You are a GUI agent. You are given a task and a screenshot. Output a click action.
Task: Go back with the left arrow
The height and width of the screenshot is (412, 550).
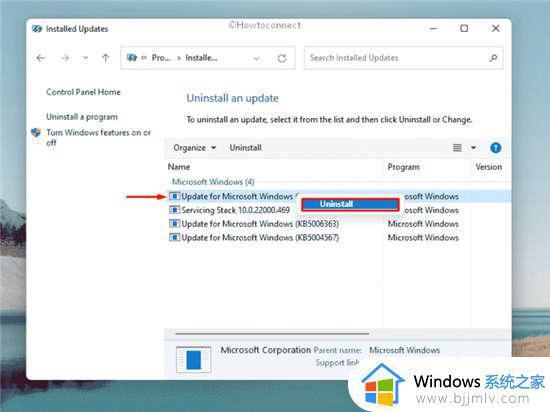[41, 58]
